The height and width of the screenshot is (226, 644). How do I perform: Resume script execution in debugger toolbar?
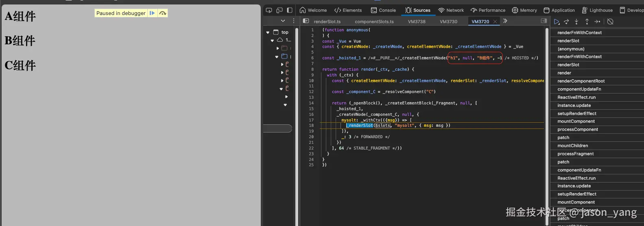tap(557, 22)
